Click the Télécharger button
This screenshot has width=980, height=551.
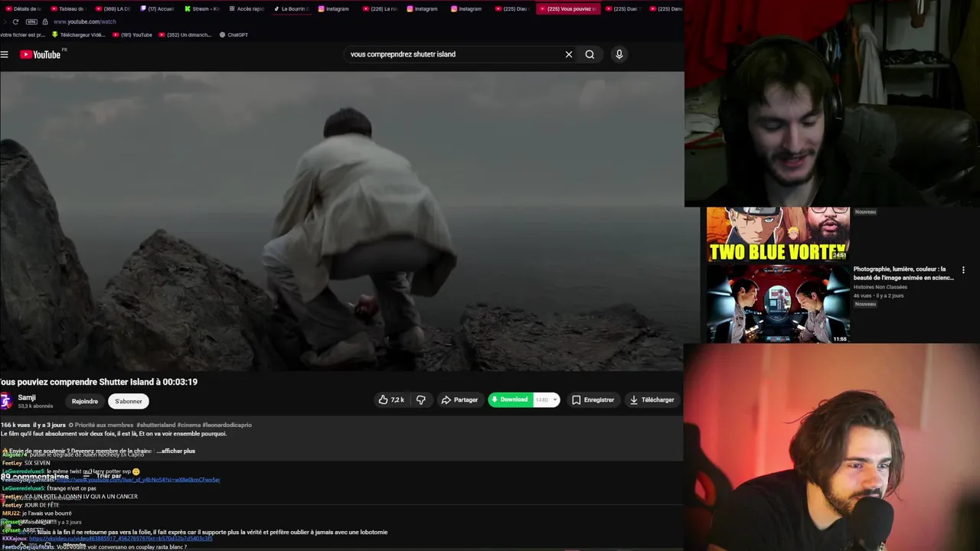tap(652, 399)
